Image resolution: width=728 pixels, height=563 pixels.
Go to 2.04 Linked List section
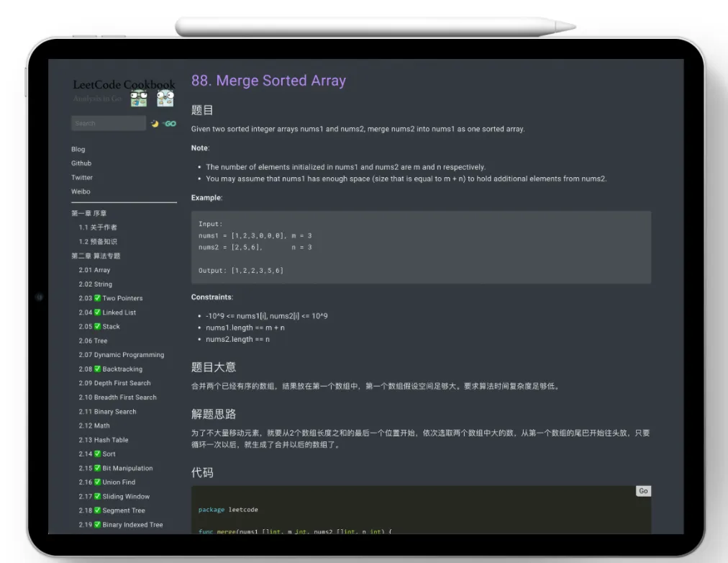[107, 312]
